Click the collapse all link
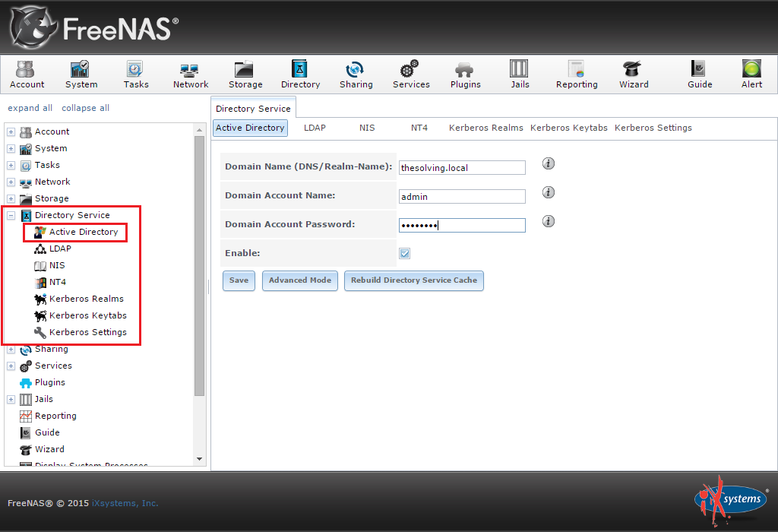 point(85,108)
